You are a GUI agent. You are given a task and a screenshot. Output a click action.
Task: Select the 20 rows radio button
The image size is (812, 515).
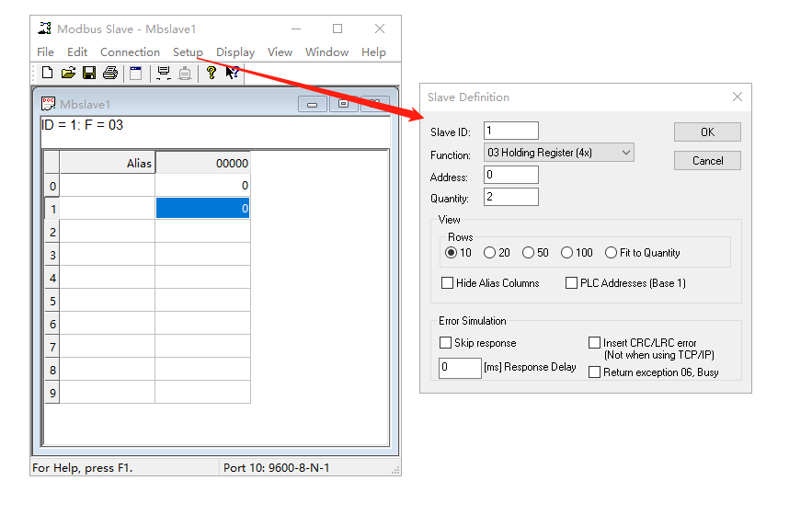490,253
